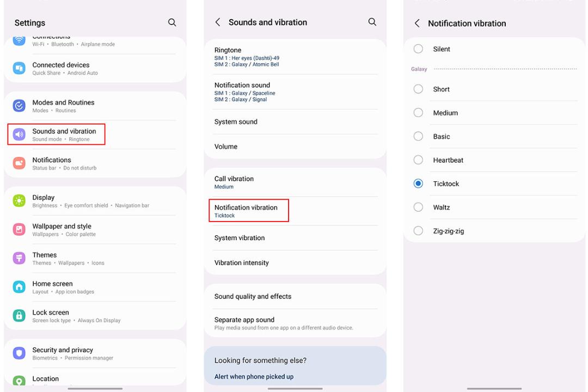Tap the Sounds and vibration navigation handle

click(x=295, y=389)
